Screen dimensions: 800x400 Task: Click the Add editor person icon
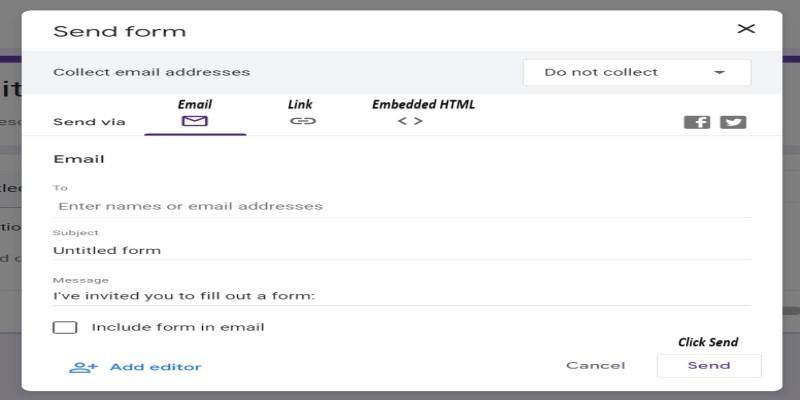point(83,367)
